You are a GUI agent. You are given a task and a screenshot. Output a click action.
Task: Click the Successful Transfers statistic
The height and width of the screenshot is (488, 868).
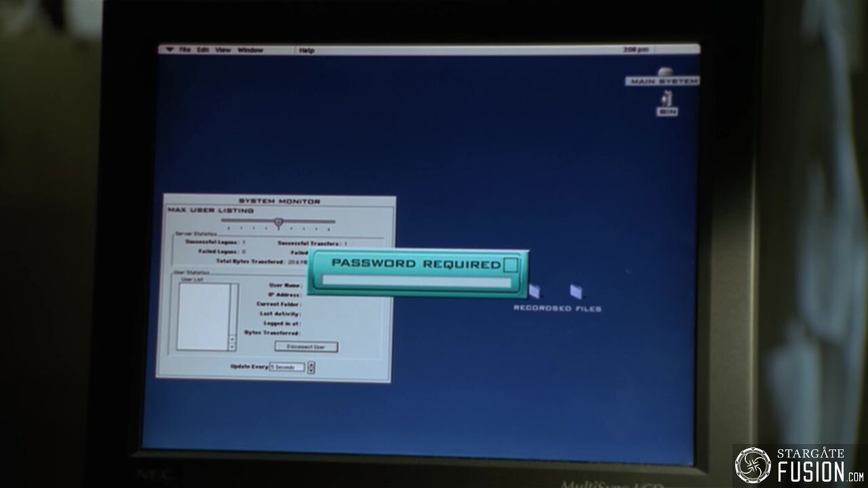tap(313, 243)
